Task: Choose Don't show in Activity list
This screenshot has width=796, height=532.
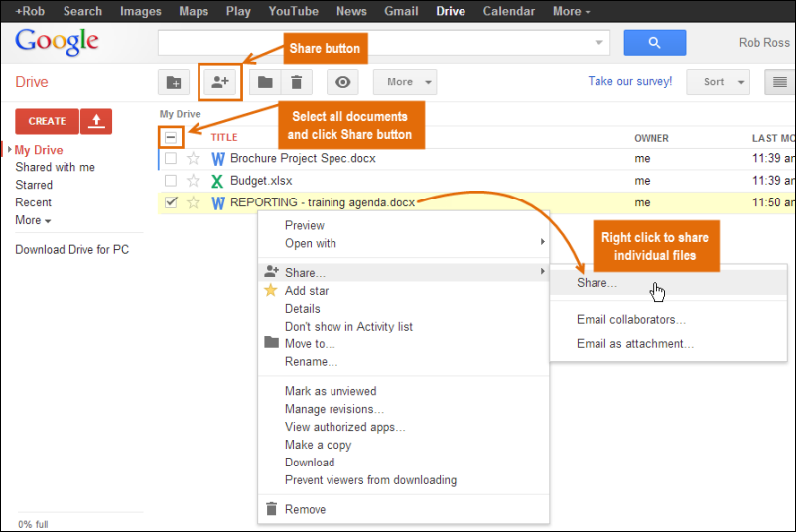Action: pos(348,326)
